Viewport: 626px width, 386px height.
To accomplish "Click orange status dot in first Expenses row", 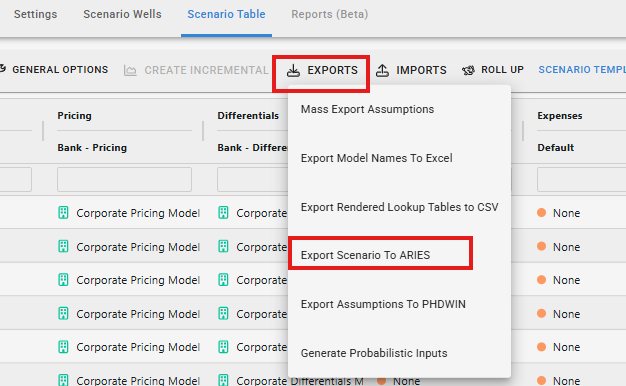I will tap(541, 212).
